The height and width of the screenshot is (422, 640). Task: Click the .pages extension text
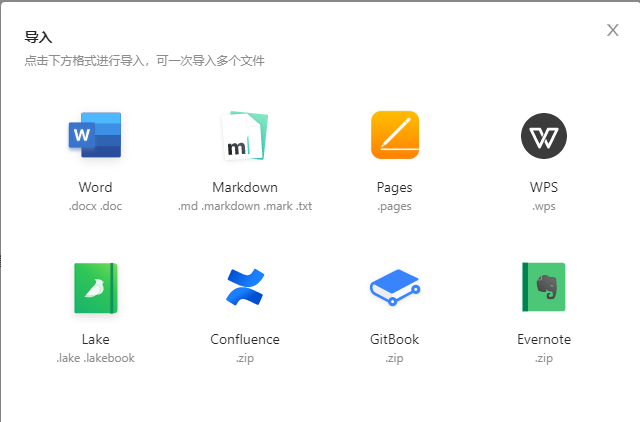coord(394,207)
